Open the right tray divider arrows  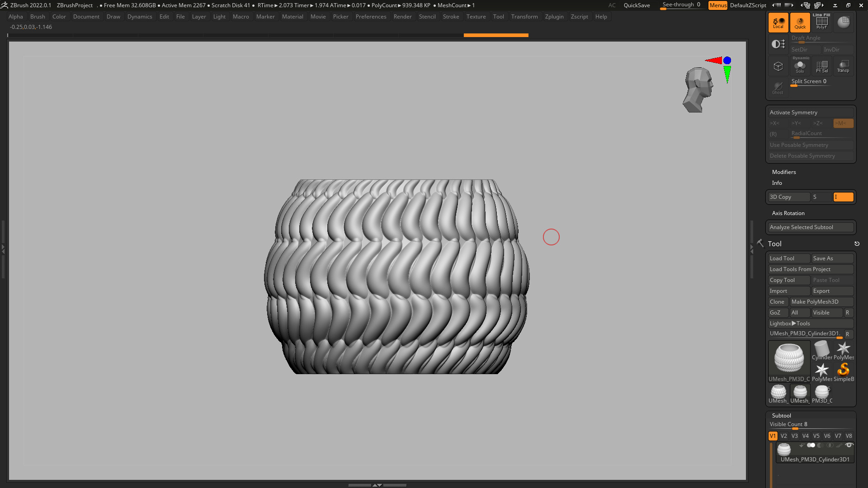tap(752, 249)
